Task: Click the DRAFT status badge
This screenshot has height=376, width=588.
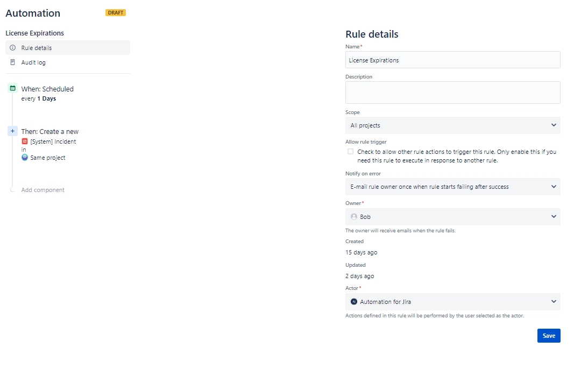Action: 116,13
